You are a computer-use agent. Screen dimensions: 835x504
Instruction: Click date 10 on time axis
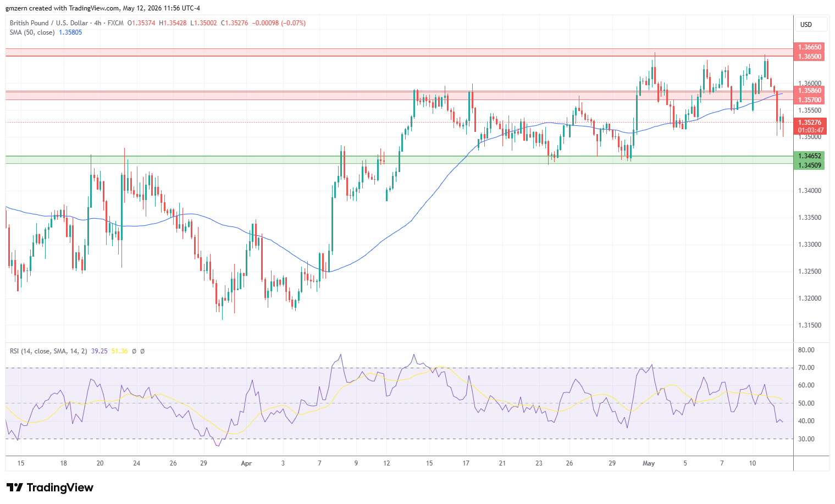[x=753, y=463]
